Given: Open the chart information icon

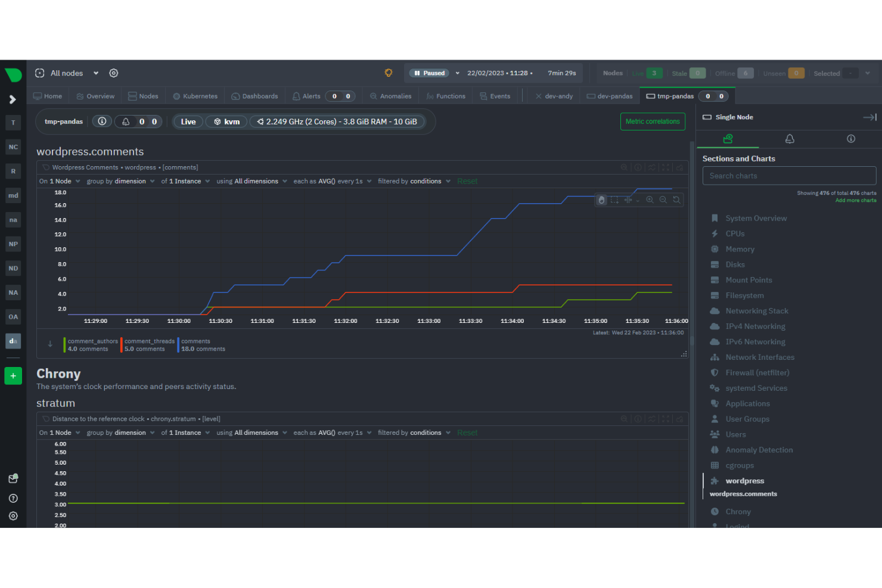Looking at the screenshot, I should pyautogui.click(x=638, y=168).
